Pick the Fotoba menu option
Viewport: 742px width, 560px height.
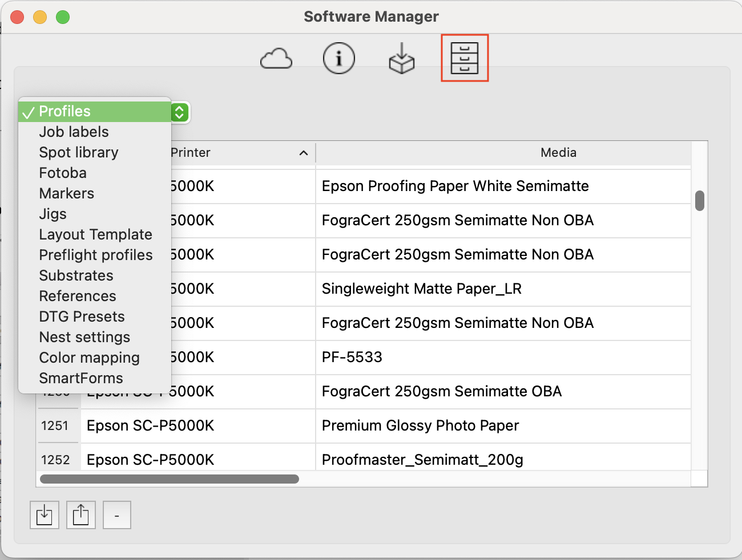(63, 173)
